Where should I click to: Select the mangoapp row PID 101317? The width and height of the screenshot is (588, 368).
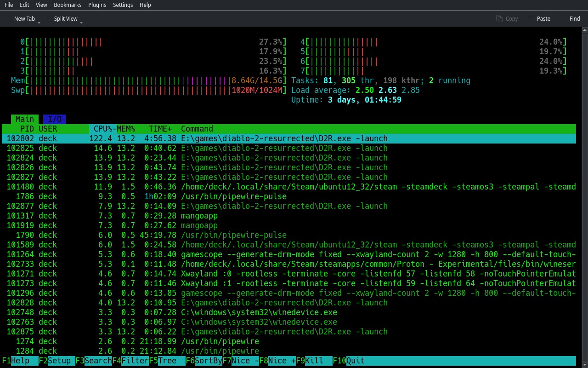pyautogui.click(x=289, y=216)
